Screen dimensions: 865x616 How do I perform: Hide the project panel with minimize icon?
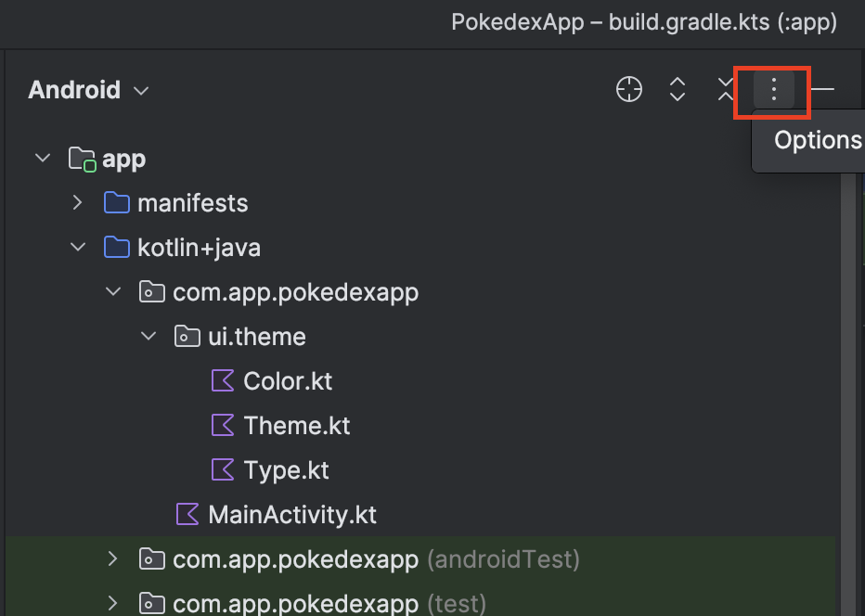(x=822, y=90)
